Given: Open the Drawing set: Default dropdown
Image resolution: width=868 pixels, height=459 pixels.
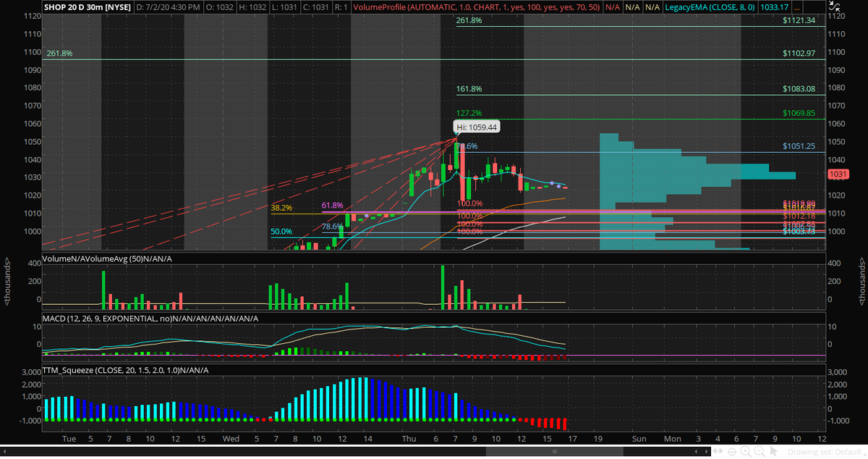Looking at the screenshot, I should point(825,452).
